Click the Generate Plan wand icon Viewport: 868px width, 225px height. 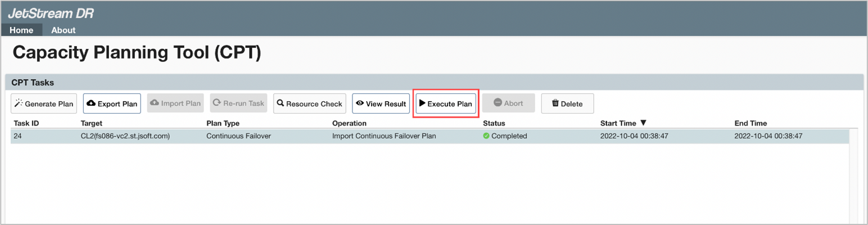[x=19, y=103]
